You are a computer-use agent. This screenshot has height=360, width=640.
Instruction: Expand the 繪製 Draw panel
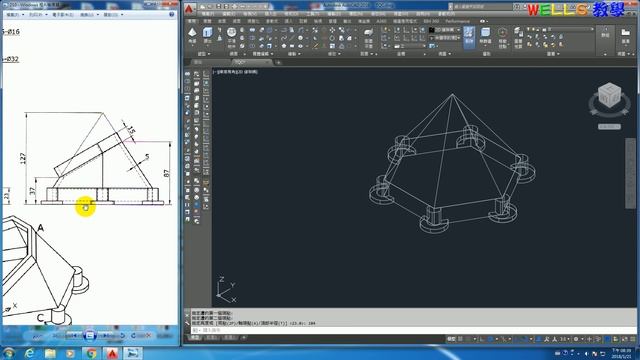pyautogui.click(x=294, y=54)
